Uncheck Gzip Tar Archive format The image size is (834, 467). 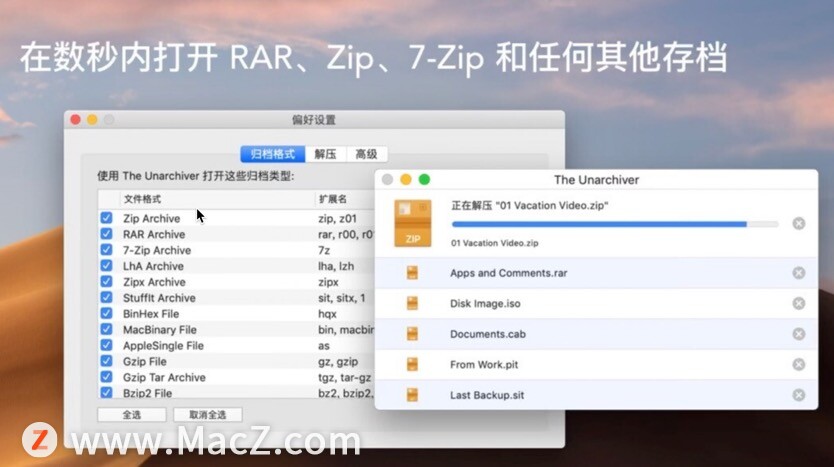pyautogui.click(x=106, y=377)
